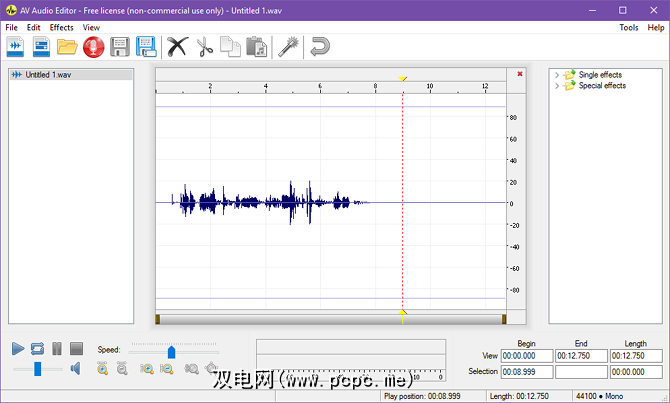Expand the Single effects folder

tap(557, 75)
